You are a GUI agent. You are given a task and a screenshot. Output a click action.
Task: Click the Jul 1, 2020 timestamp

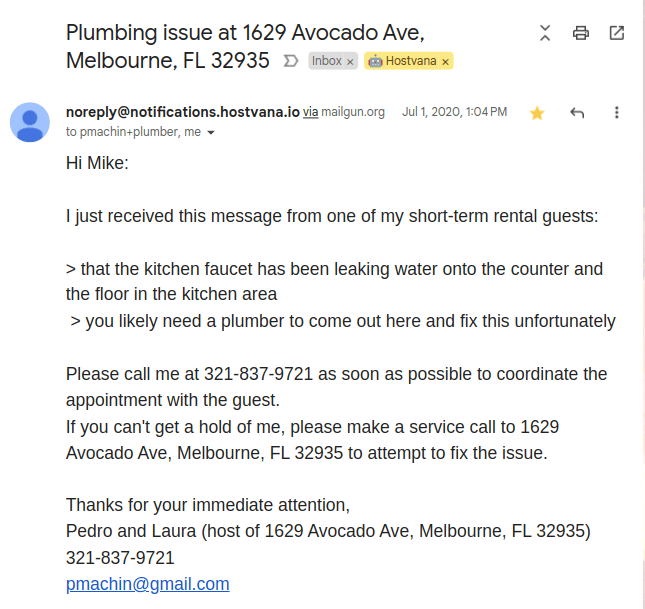point(454,112)
